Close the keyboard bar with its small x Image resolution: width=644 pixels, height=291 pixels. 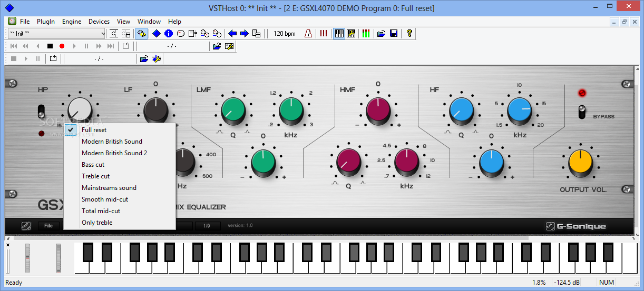pyautogui.click(x=8, y=245)
